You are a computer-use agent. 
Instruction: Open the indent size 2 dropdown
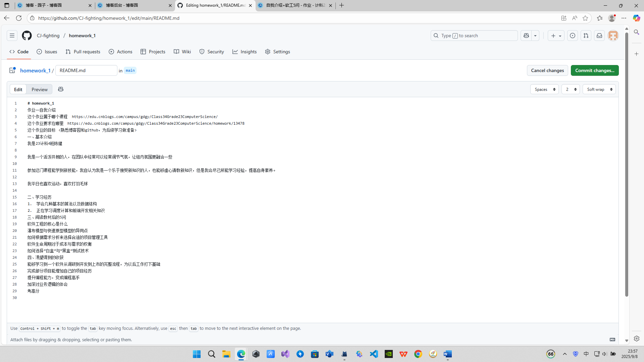(571, 89)
